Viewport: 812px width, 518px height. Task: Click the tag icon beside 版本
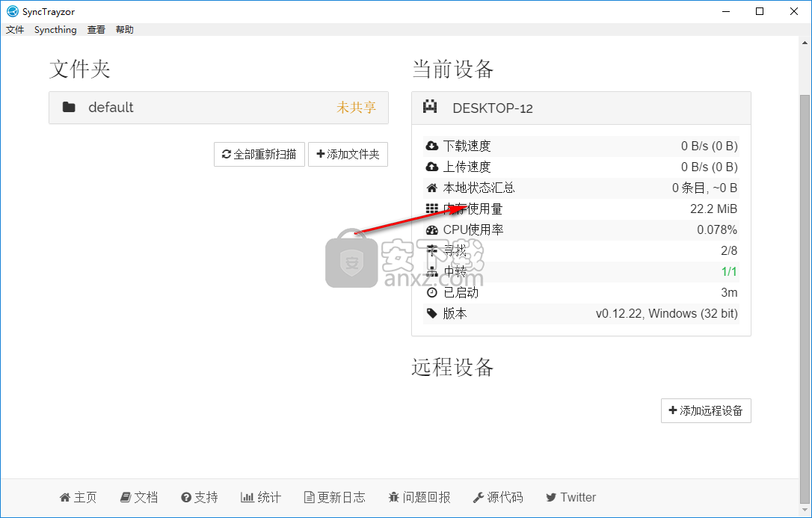[x=432, y=314]
